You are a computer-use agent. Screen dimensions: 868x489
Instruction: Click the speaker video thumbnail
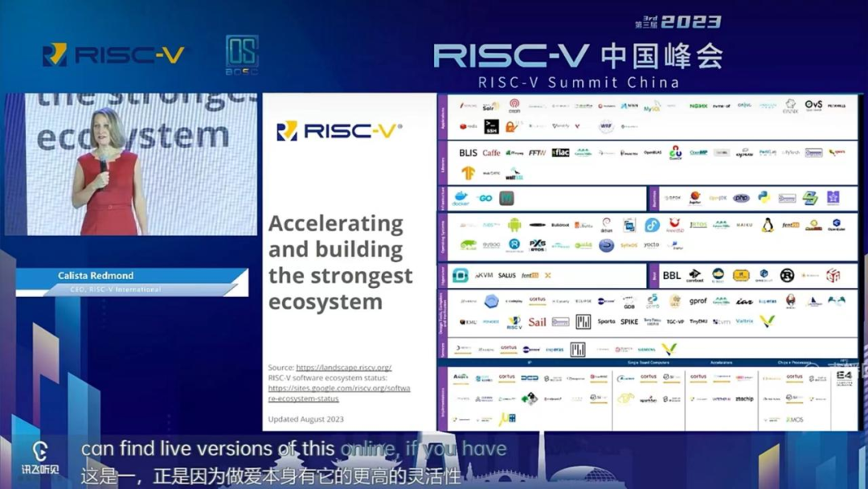pyautogui.click(x=131, y=164)
